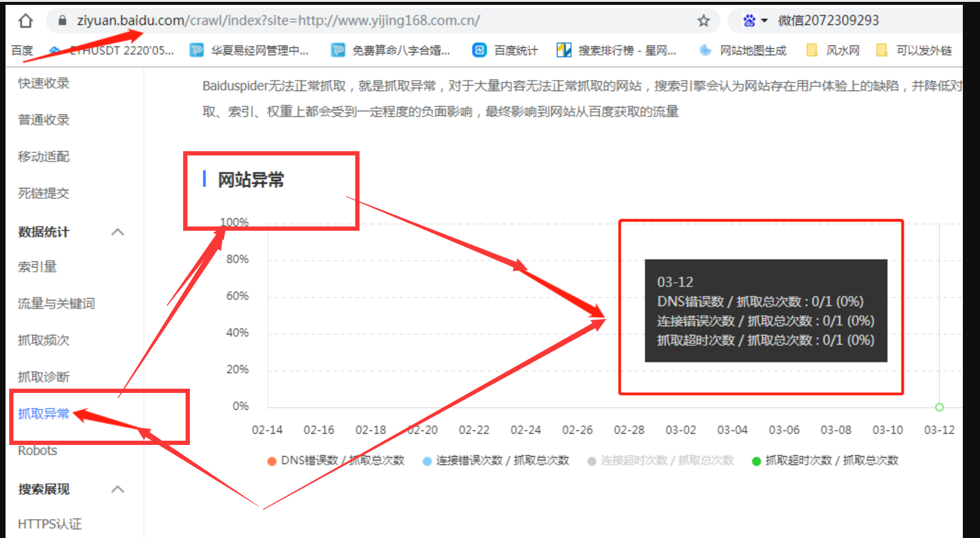
Task: Open 抓取诊断 in the sidebar
Action: pos(43,377)
